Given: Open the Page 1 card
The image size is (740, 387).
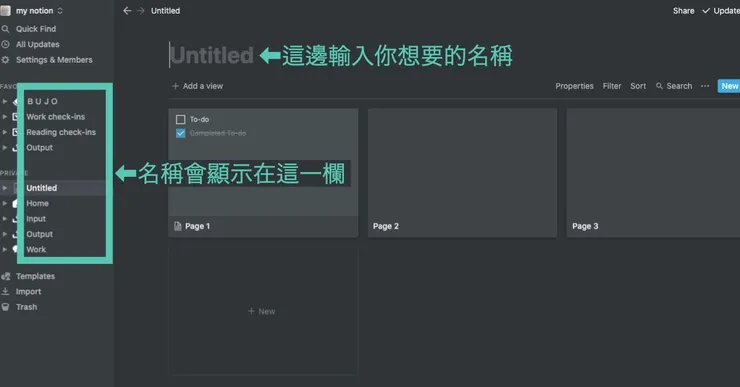Looking at the screenshot, I should click(x=263, y=173).
